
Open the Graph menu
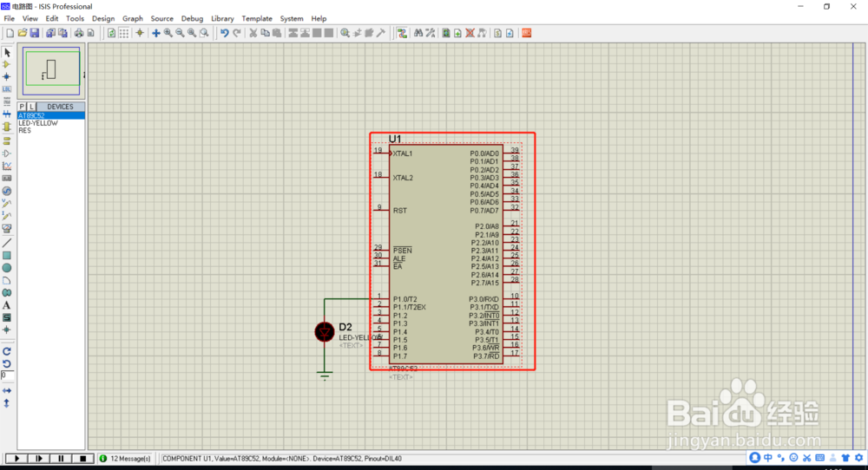(133, 18)
